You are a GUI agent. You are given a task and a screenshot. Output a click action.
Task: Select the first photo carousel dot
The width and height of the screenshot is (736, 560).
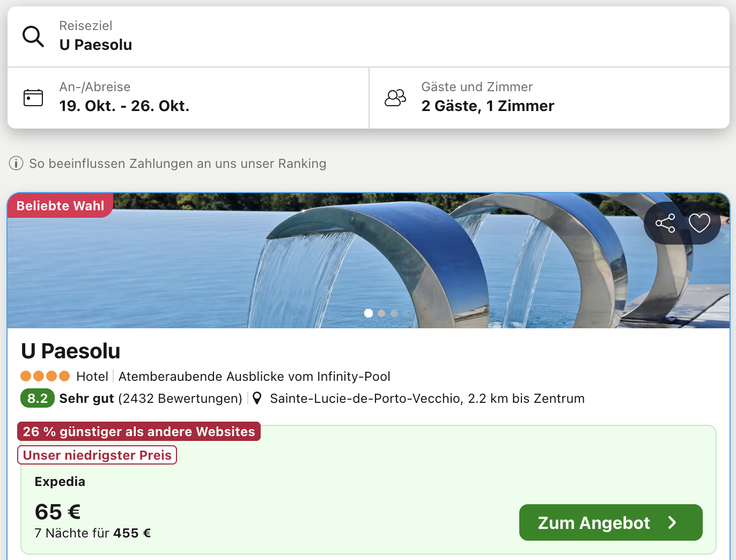369,313
